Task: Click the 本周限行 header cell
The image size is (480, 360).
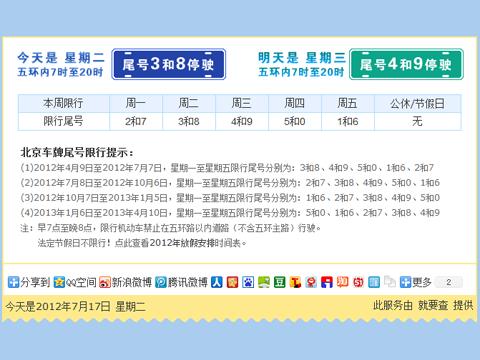Action: [x=63, y=103]
